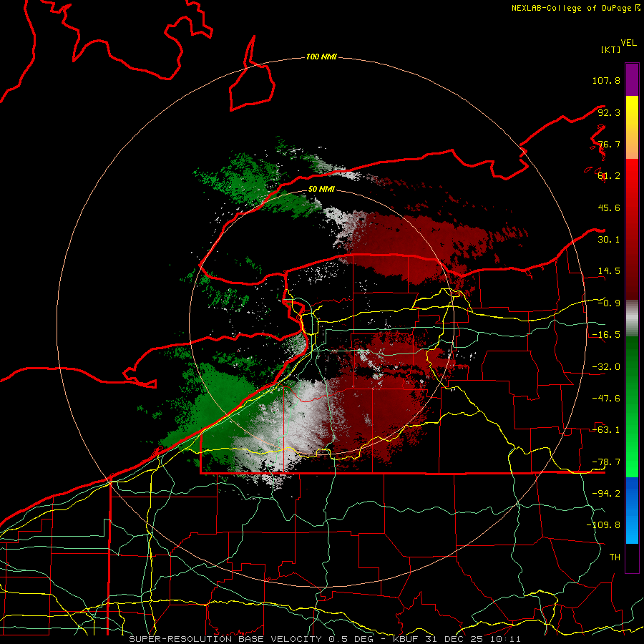Select the 61.2 velocity scale value
The height and width of the screenshot is (644, 644).
(x=609, y=176)
